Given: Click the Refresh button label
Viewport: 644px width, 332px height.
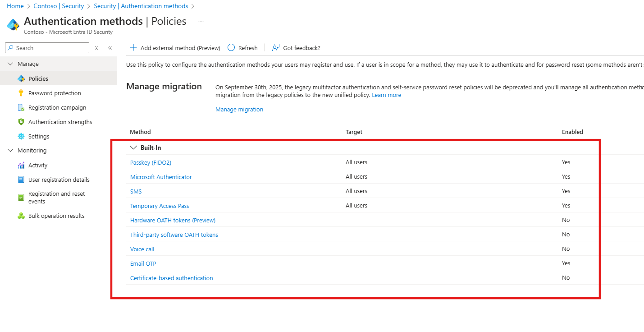Looking at the screenshot, I should 248,48.
